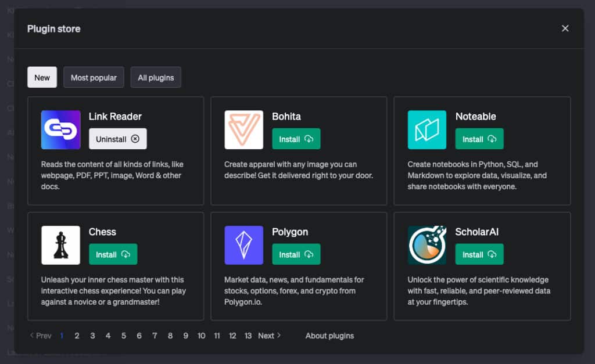Go to page 3
Viewport: 595px width, 364px height.
point(92,336)
